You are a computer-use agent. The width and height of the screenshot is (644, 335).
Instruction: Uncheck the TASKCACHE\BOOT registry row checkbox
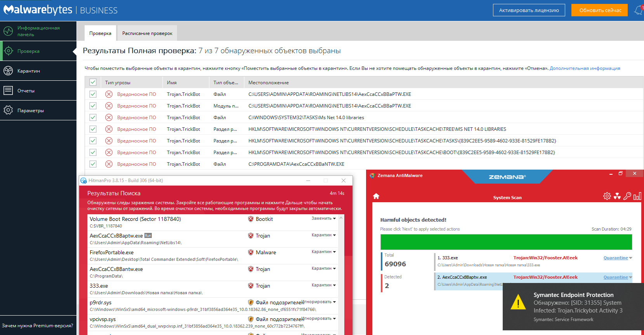coord(93,152)
